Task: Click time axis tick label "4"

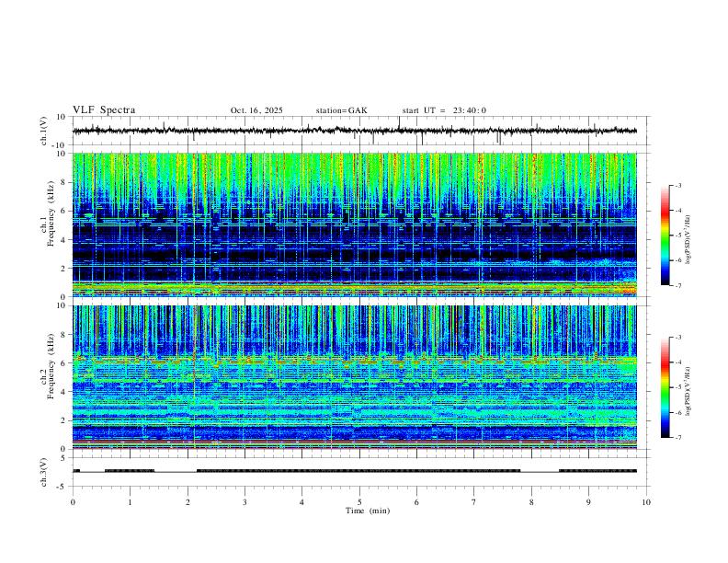Action: [x=302, y=502]
